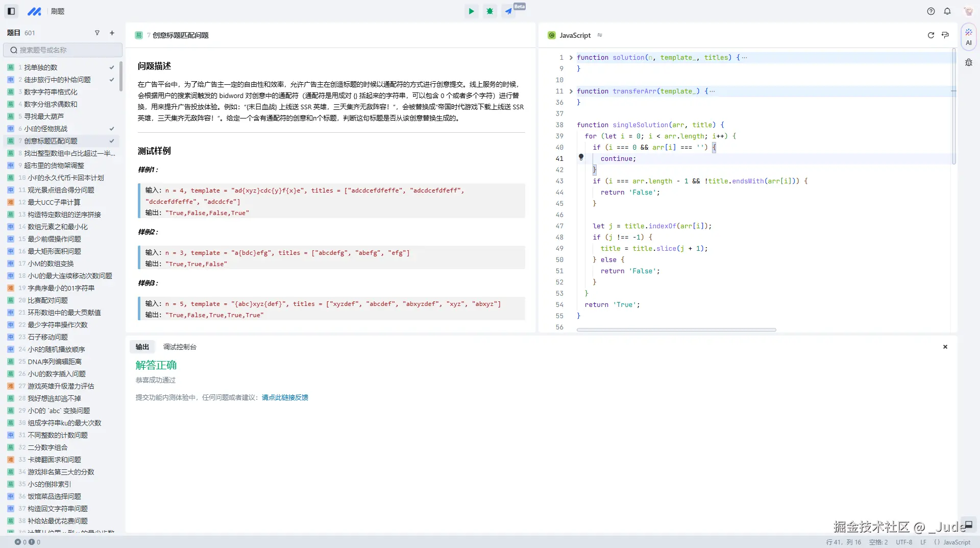Open the AI assistant panel icon
980x548 pixels.
click(x=968, y=37)
